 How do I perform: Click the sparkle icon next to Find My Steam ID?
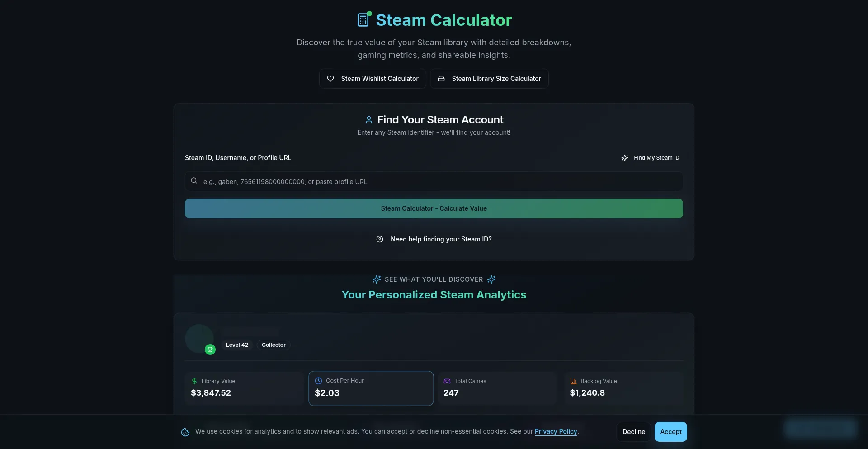coord(625,158)
